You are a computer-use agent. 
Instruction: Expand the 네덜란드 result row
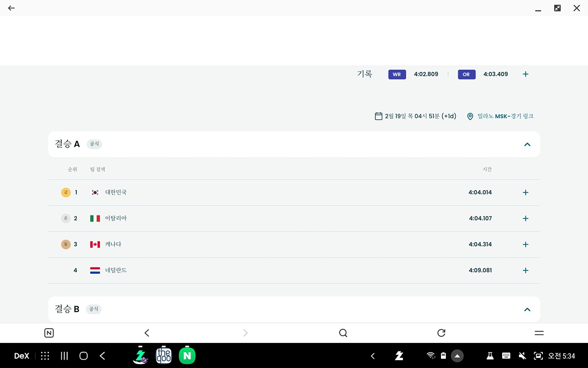coord(525,270)
